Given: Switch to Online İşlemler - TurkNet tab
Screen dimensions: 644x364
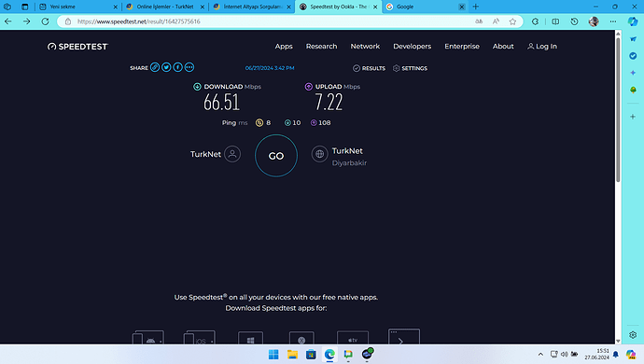Looking at the screenshot, I should pyautogui.click(x=165, y=7).
